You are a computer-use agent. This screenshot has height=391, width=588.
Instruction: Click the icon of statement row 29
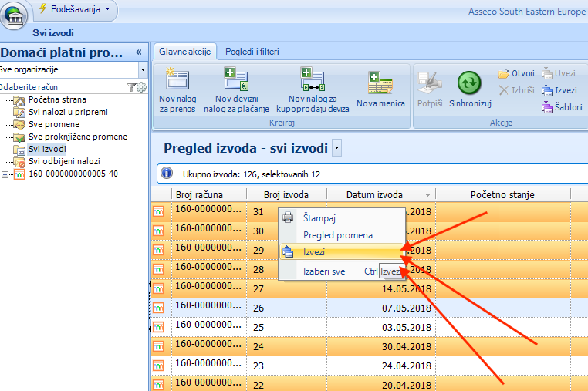pos(158,250)
